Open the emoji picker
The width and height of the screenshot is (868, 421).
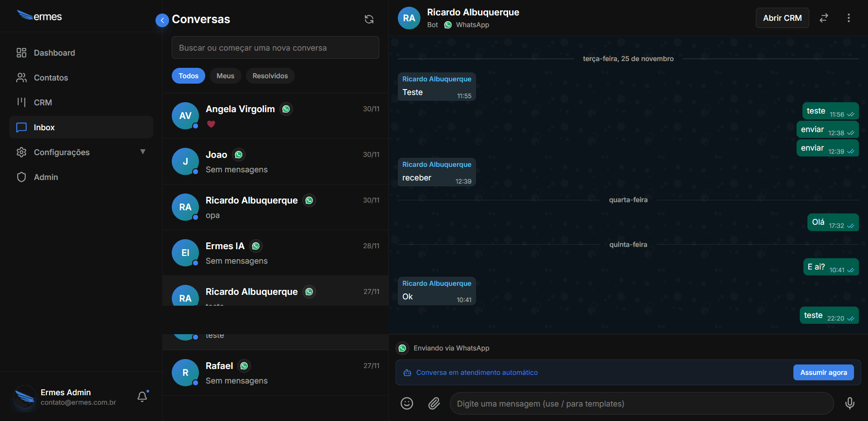coord(406,403)
